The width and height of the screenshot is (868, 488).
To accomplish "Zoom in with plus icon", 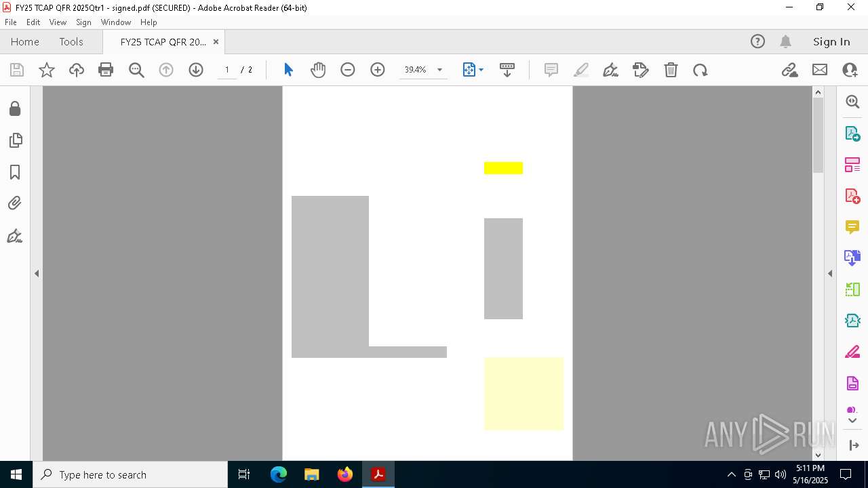I will [378, 70].
